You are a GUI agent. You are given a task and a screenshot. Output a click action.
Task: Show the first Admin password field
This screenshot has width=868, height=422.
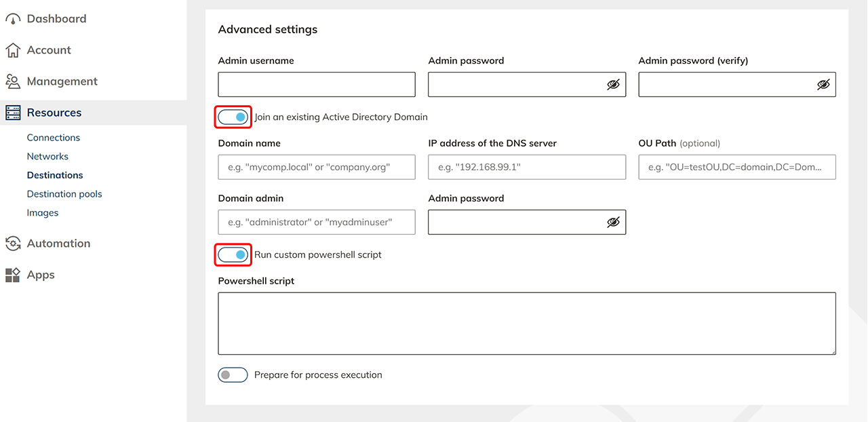(x=613, y=85)
